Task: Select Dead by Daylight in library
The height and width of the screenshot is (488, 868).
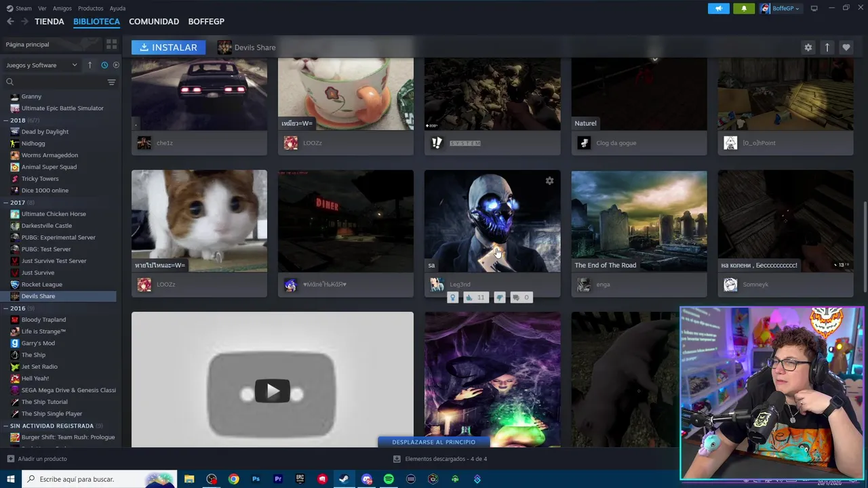Action: 45,131
